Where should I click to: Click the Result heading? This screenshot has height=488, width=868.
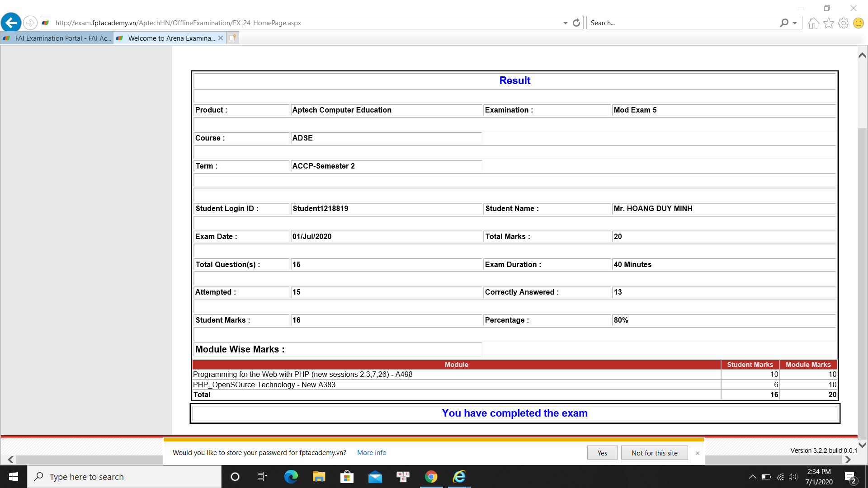click(514, 80)
